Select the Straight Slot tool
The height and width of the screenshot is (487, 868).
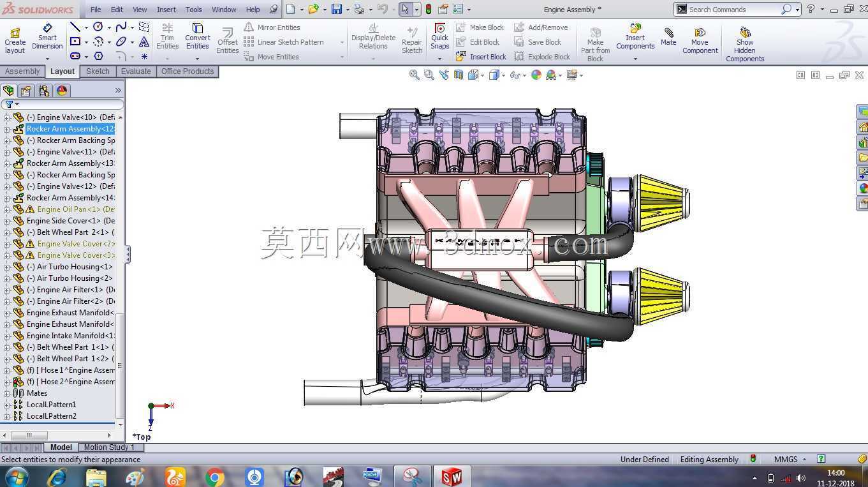(x=75, y=56)
